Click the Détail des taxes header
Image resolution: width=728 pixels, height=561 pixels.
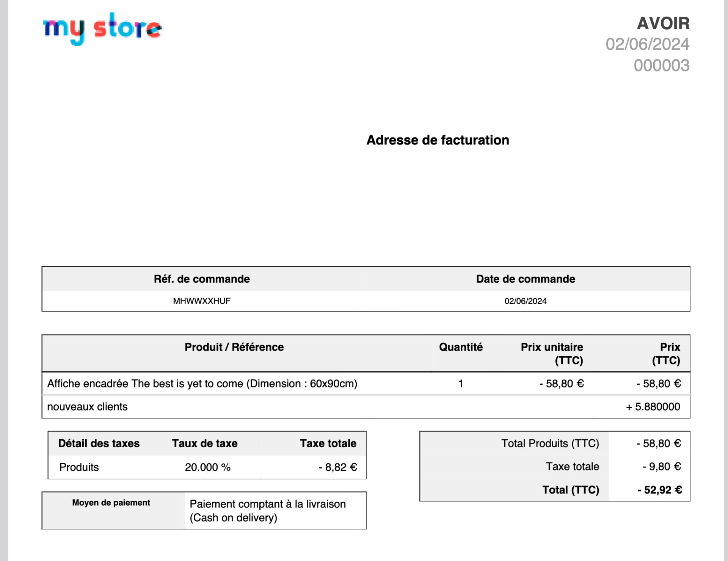pyautogui.click(x=99, y=443)
